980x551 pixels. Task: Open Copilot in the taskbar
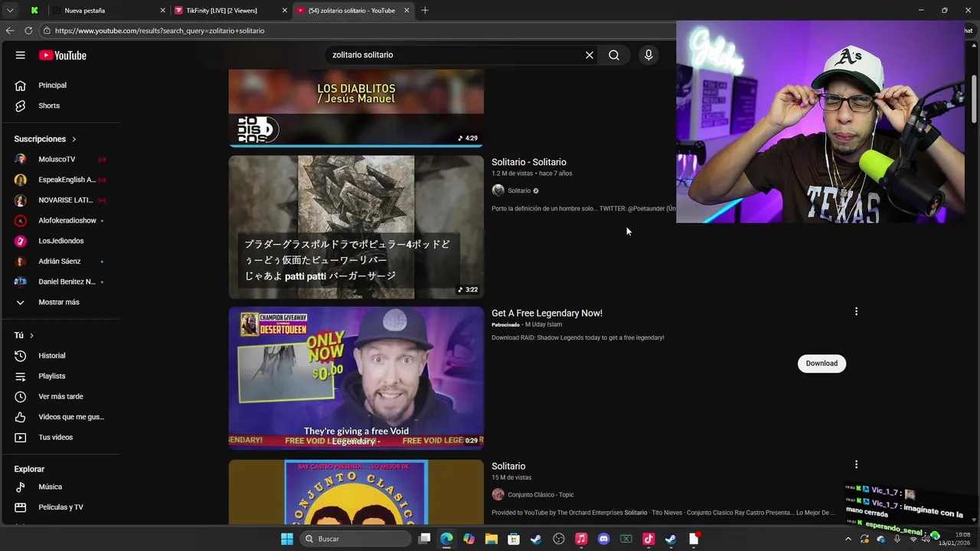point(469,539)
